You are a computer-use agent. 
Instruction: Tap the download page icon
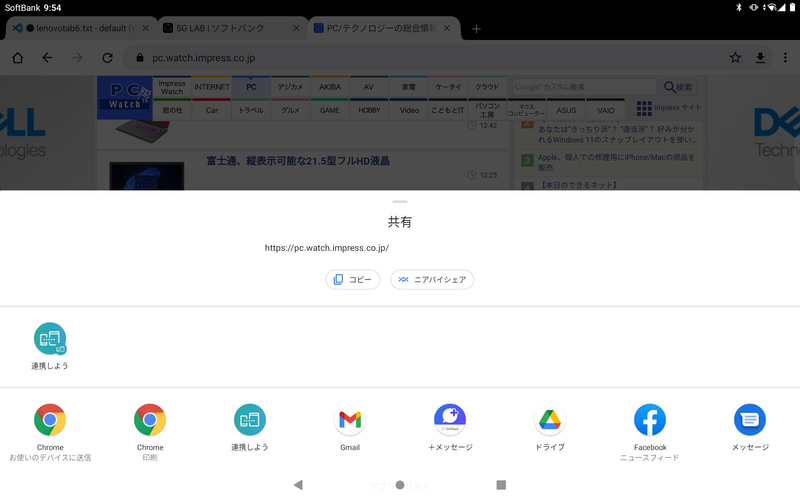click(760, 58)
